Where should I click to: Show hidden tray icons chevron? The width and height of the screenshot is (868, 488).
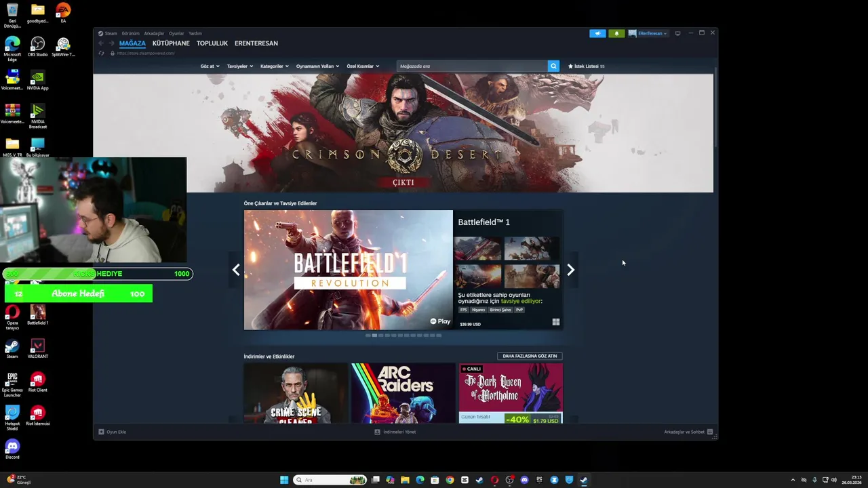[x=793, y=480]
